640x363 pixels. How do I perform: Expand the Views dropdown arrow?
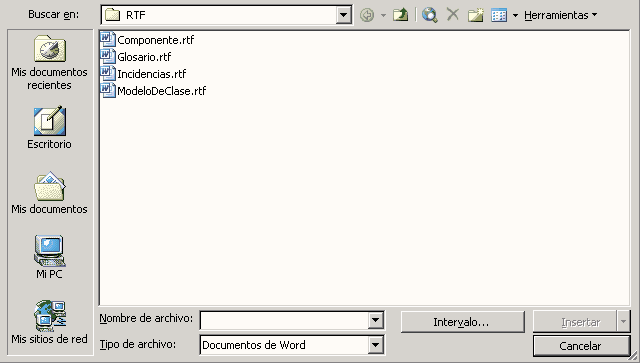pyautogui.click(x=515, y=16)
